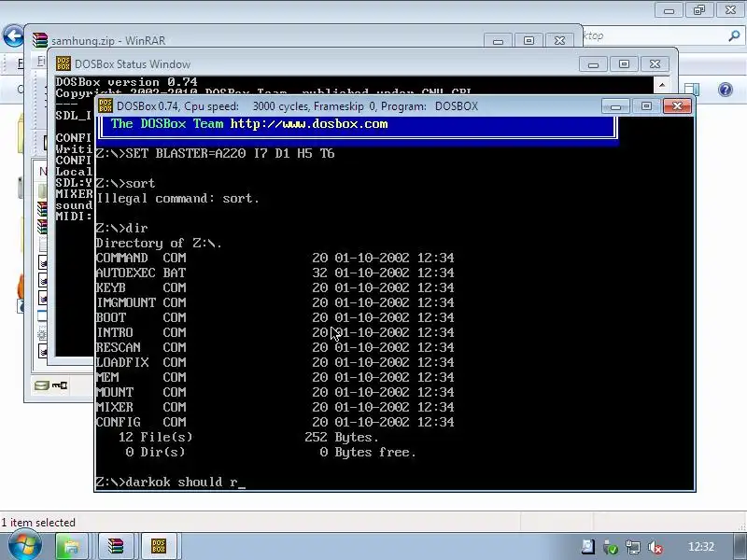The height and width of the screenshot is (560, 747).
Task: Open Windows Explorer from the taskbar
Action: (x=72, y=546)
